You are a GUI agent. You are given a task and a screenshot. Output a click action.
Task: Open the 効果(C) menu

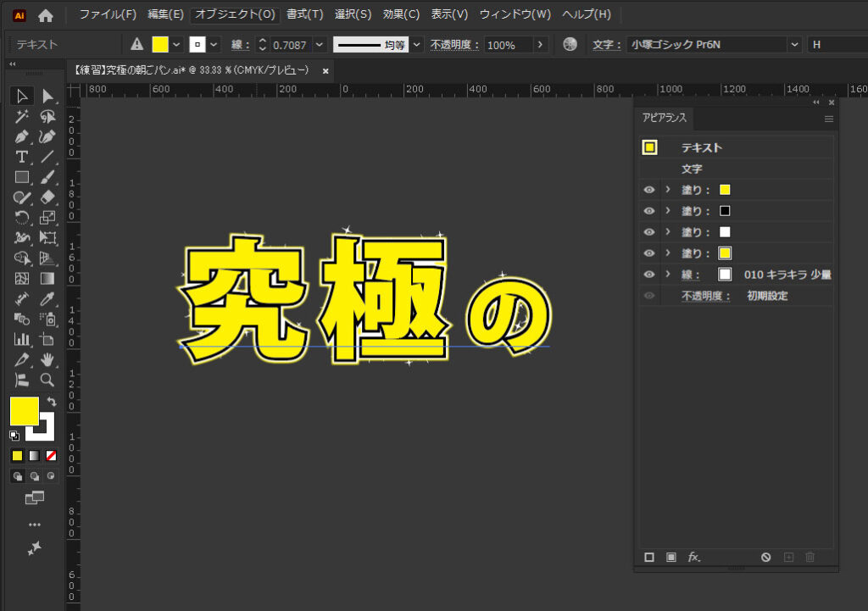(401, 14)
